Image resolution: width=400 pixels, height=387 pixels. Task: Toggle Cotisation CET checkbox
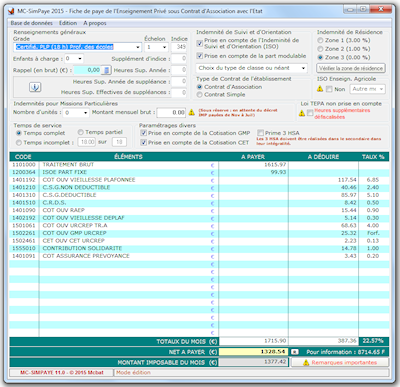coord(144,143)
